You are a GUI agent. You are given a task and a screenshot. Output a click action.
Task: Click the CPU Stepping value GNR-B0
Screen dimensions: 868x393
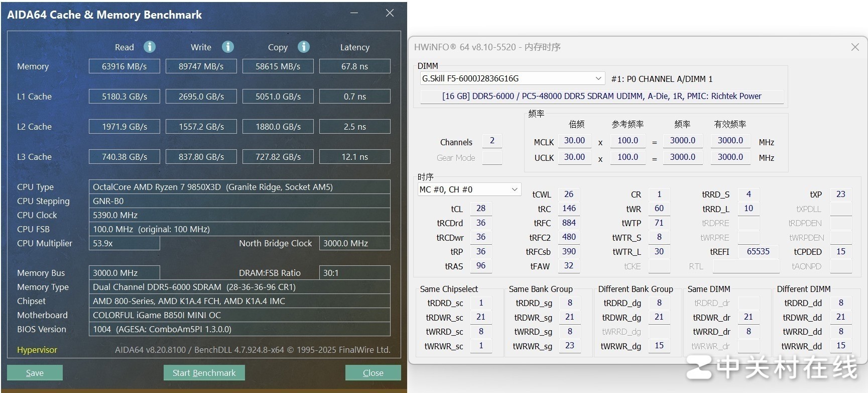(x=239, y=201)
